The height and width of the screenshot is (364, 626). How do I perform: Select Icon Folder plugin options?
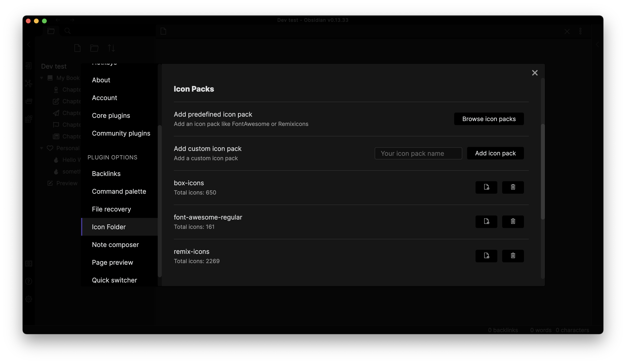tap(109, 227)
